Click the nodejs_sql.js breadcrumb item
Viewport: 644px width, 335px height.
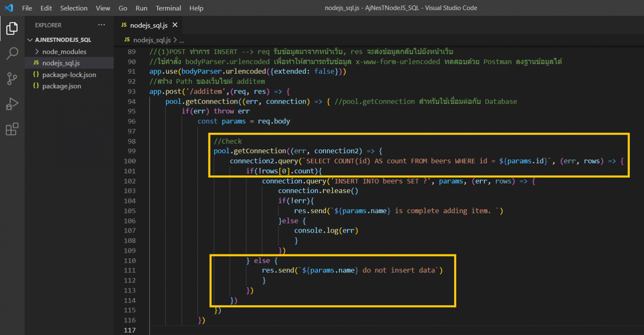pos(151,40)
